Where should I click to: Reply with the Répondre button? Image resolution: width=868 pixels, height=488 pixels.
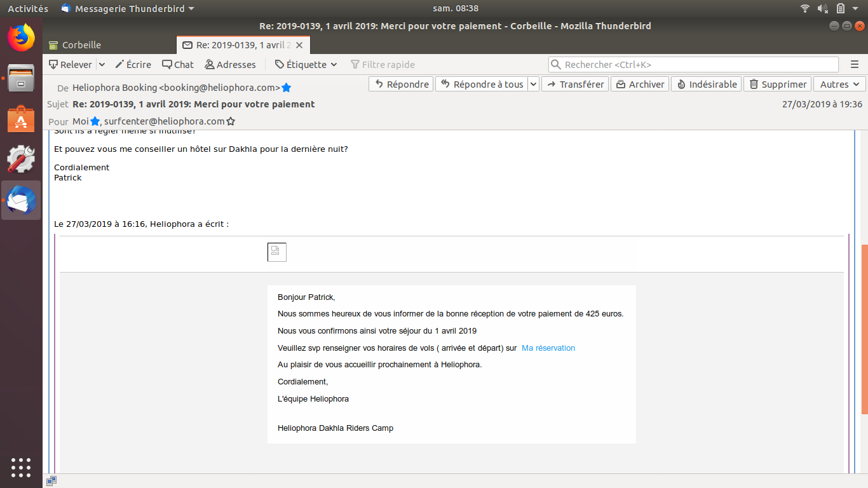point(401,84)
